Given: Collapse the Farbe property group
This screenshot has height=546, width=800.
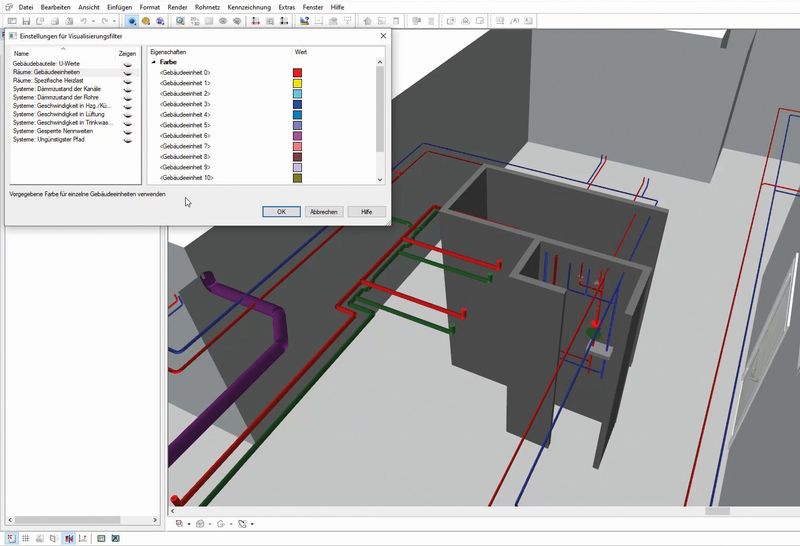Looking at the screenshot, I should (x=153, y=62).
